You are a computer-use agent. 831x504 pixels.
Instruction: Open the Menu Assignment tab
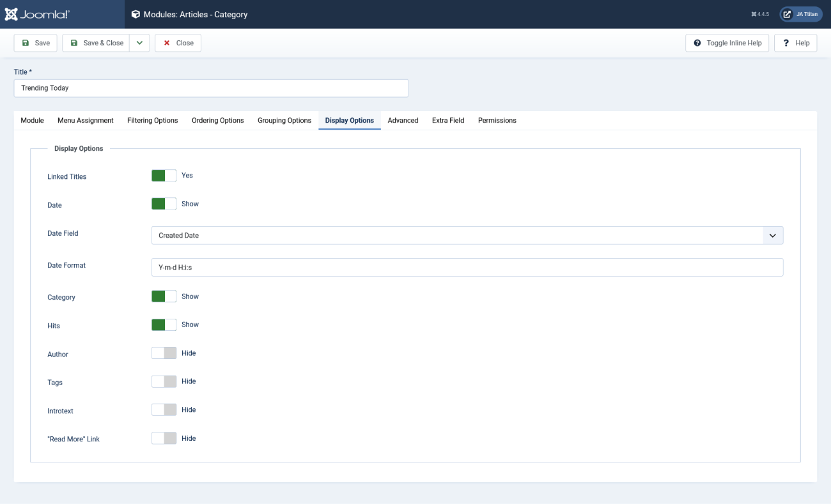86,120
